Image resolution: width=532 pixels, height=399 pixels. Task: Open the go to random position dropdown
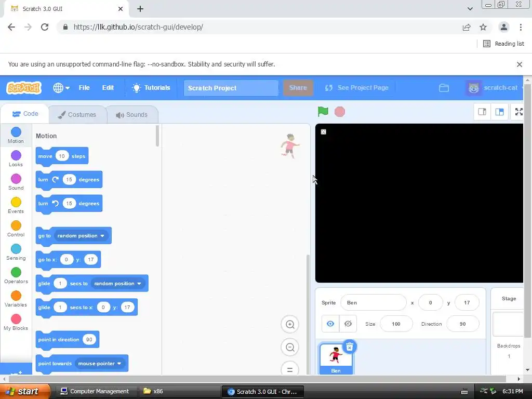click(x=81, y=235)
